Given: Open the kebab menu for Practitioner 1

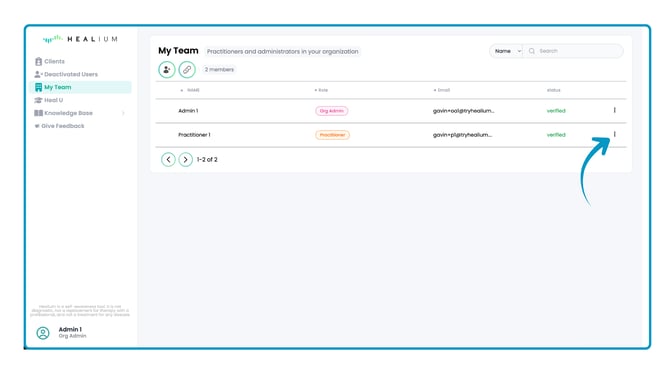Looking at the screenshot, I should point(614,134).
